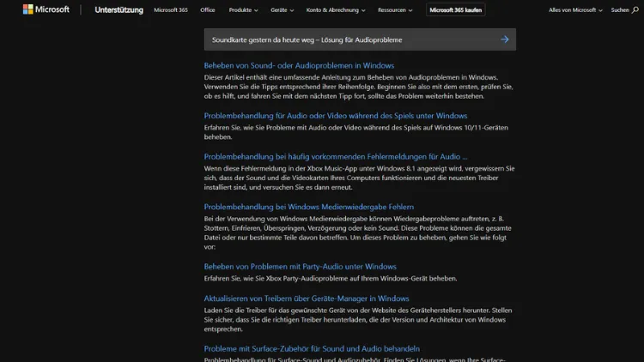
Task: Open Windows Medienwiedergabe Fehlern article
Action: [x=308, y=207]
